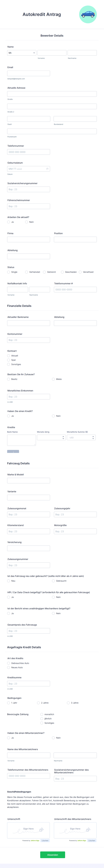Click Jotform Sign link under Unterschrift

tap(35, 840)
